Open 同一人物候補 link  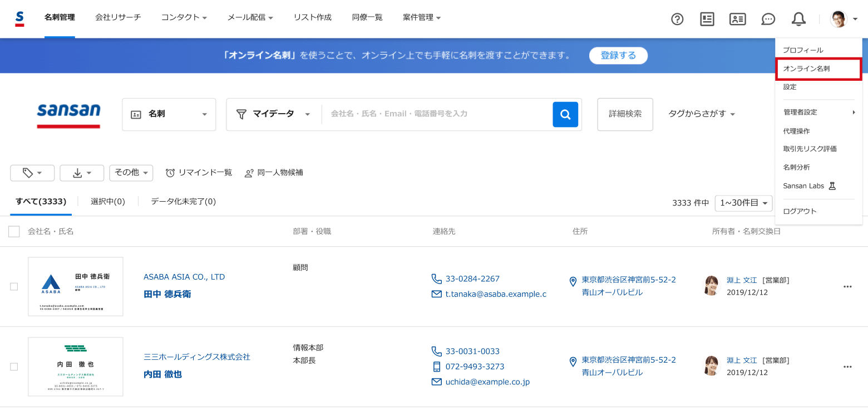274,173
